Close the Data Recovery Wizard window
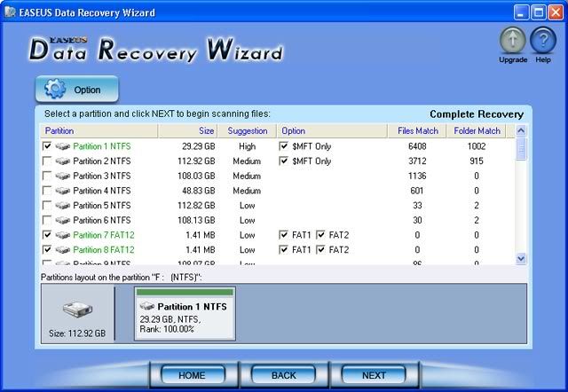Viewport: 568px width, 392px height. [556, 12]
